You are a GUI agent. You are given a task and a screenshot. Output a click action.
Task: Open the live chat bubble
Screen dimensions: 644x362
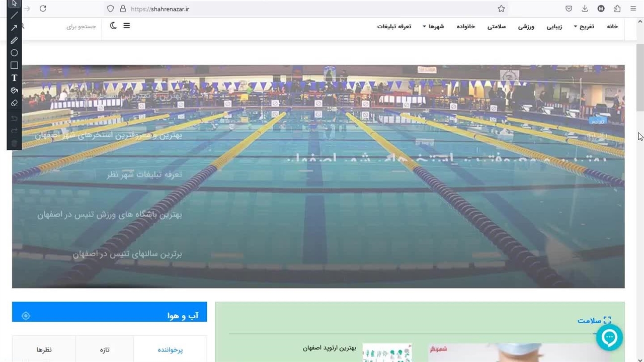click(609, 337)
